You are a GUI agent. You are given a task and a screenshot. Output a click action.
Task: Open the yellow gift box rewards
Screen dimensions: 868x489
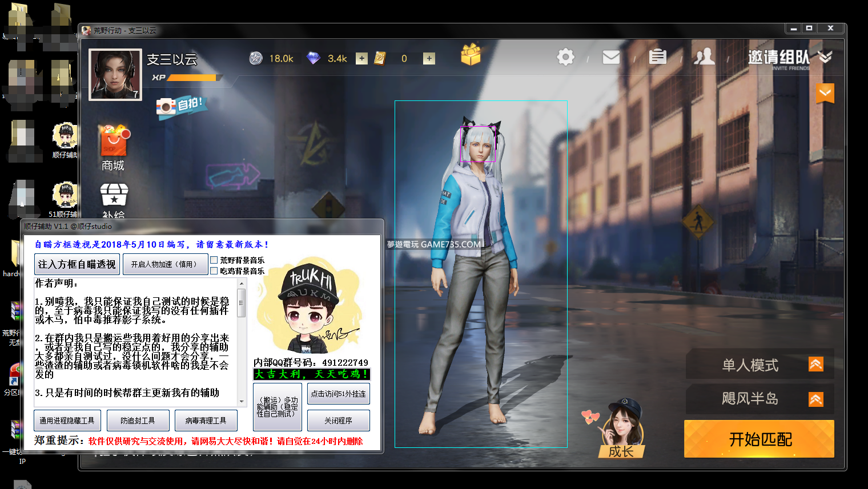[x=471, y=55]
